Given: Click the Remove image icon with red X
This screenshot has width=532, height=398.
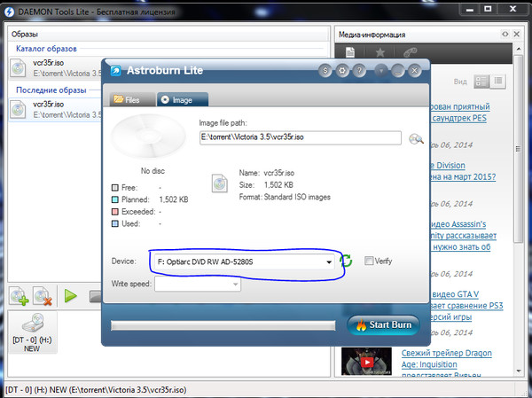Looking at the screenshot, I should 43,297.
